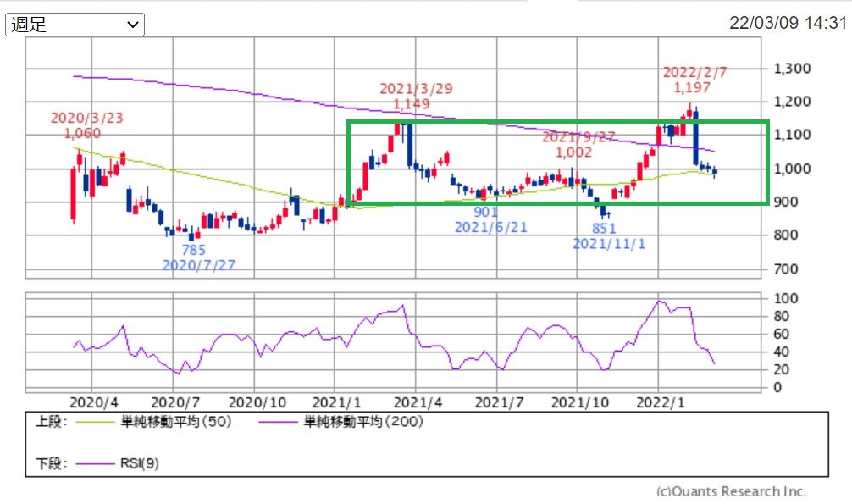The width and height of the screenshot is (852, 504).
Task: Click the 40 label on RSI axis
Action: point(782,352)
